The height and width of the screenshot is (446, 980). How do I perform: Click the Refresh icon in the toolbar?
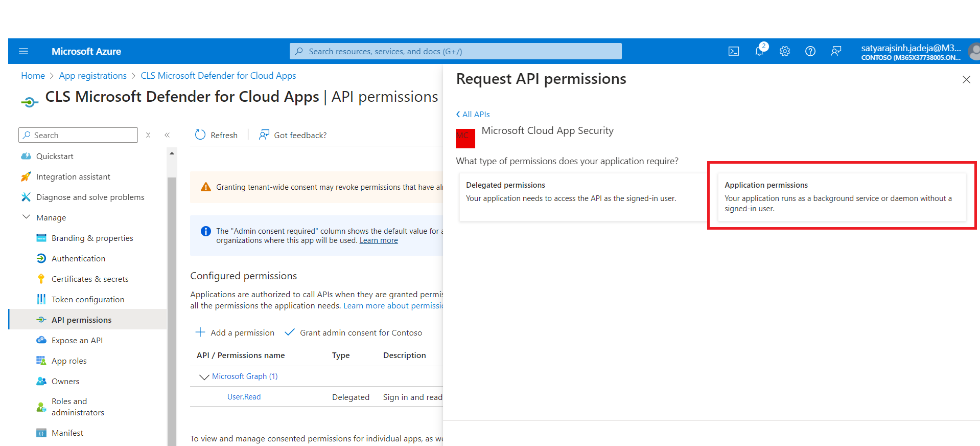[200, 135]
